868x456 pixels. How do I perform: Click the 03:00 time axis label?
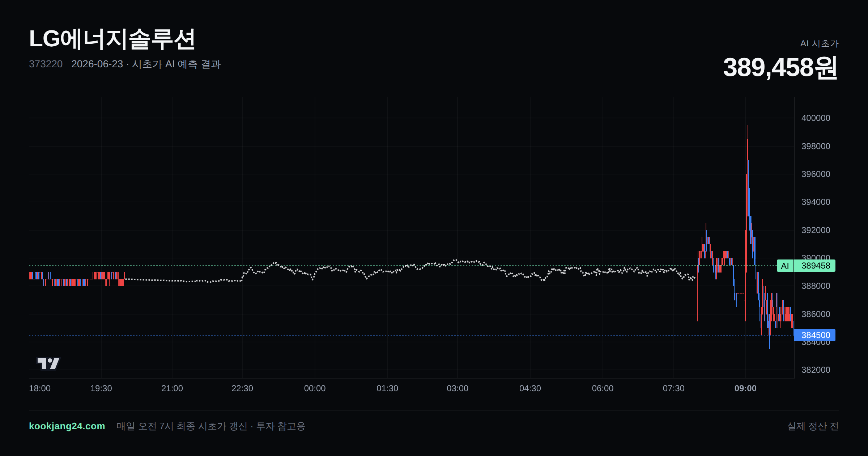458,388
